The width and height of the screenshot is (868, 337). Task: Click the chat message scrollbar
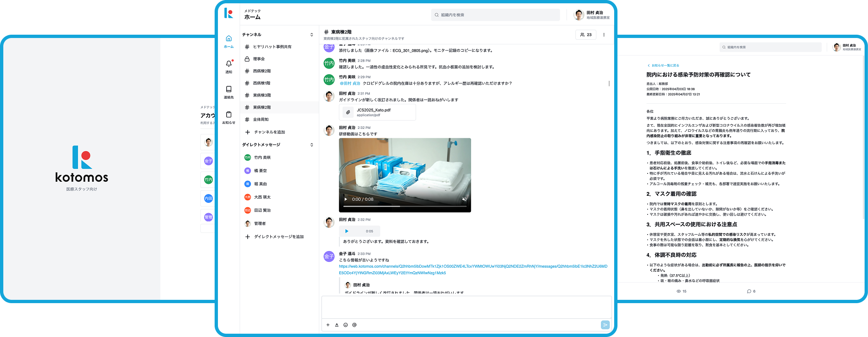coord(609,83)
